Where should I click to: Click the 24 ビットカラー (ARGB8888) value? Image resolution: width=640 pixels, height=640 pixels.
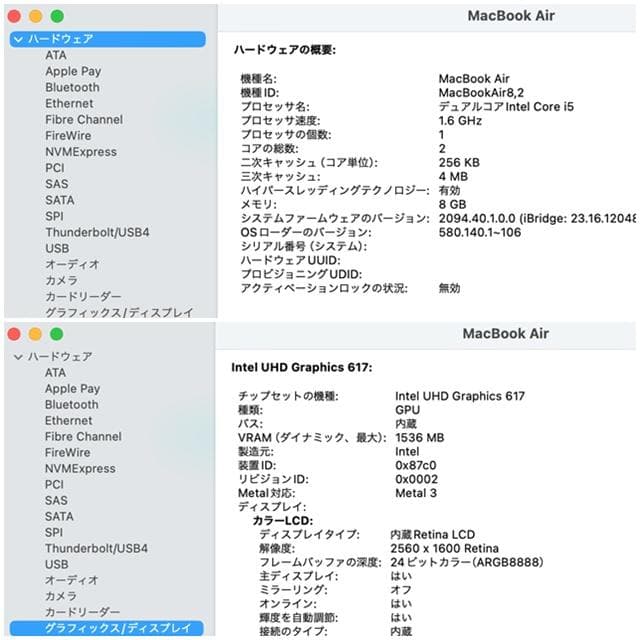[467, 562]
